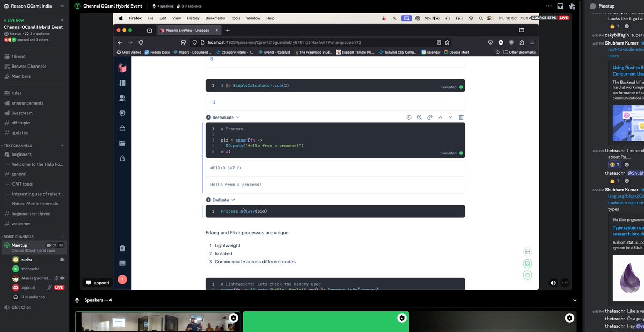Collapse the Speakers section chevron

pos(575,300)
